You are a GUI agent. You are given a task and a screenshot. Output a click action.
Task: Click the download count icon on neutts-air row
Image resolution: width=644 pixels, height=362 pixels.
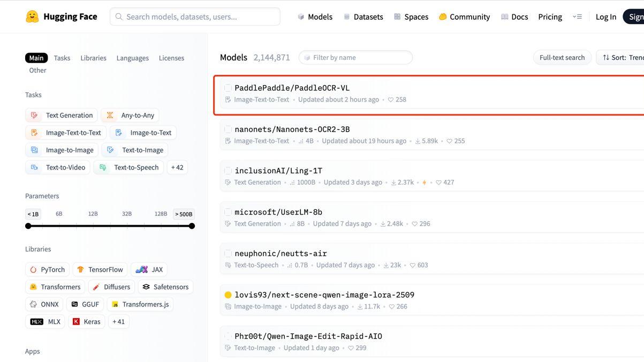pyautogui.click(x=386, y=265)
